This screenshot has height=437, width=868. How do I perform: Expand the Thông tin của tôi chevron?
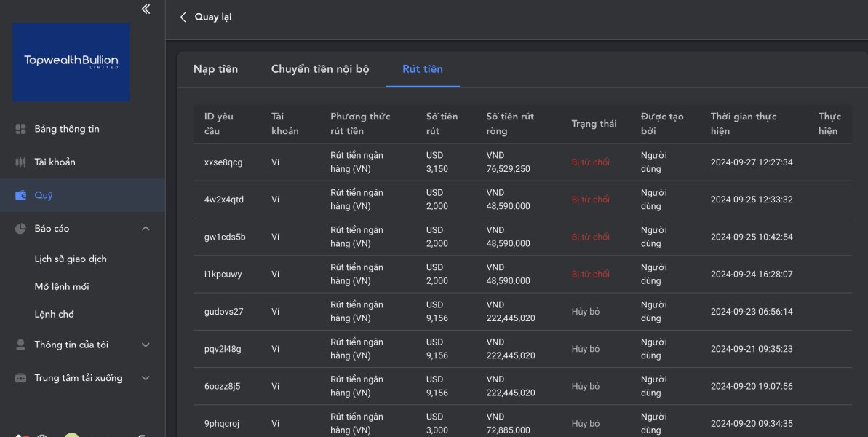[x=146, y=345]
